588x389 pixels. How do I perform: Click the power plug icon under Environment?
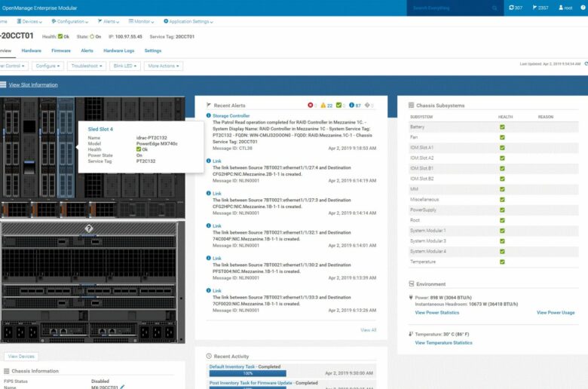411,298
